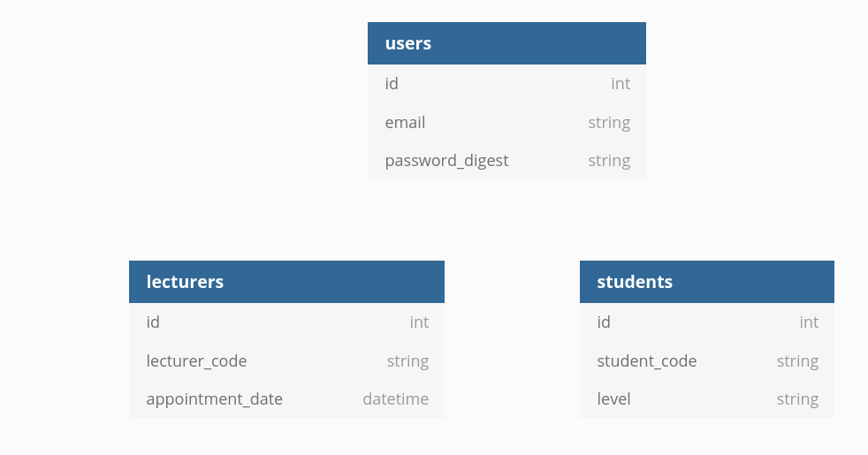Click the string type next to password_digest
The width and height of the screenshot is (868, 455).
click(x=610, y=161)
